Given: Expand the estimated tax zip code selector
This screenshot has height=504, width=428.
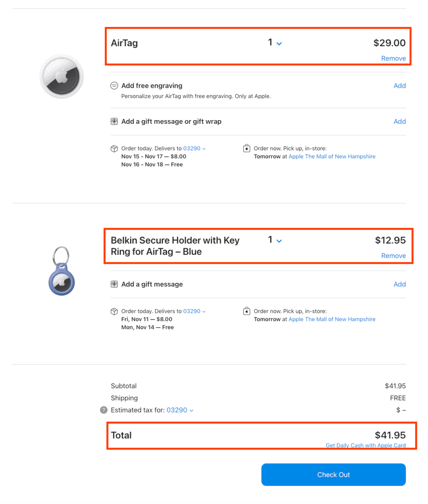Looking at the screenshot, I should point(180,410).
